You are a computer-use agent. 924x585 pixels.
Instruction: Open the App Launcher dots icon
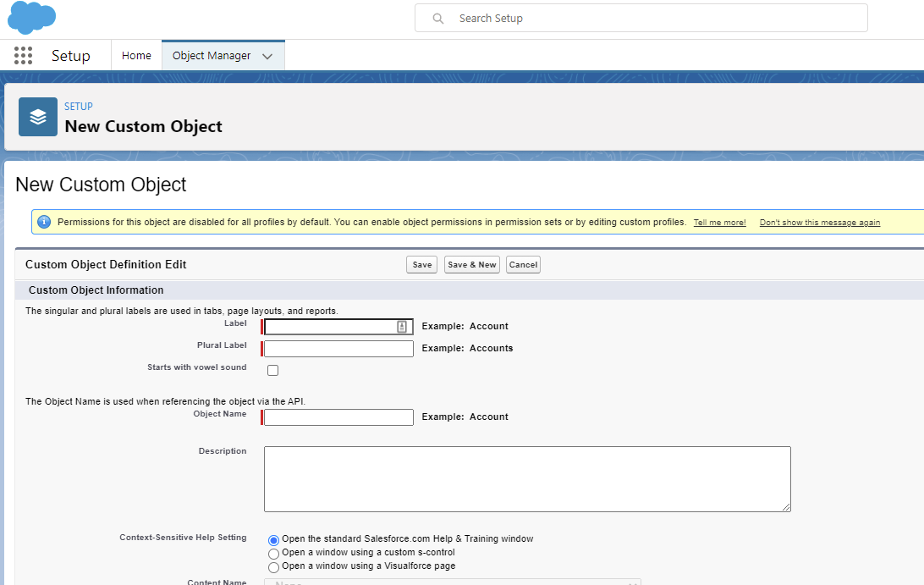click(23, 55)
